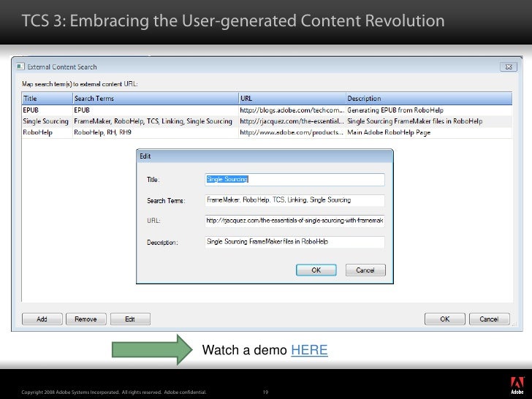Viewport: 532px width, 399px height.
Task: Click the blogs.adobe.com URL cell
Action: tap(292, 110)
